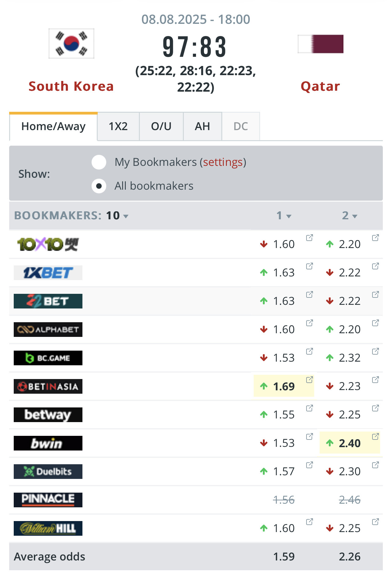The height and width of the screenshot is (580, 392).
Task: Click the Duelbits bookmaker logo
Action: pos(48,472)
